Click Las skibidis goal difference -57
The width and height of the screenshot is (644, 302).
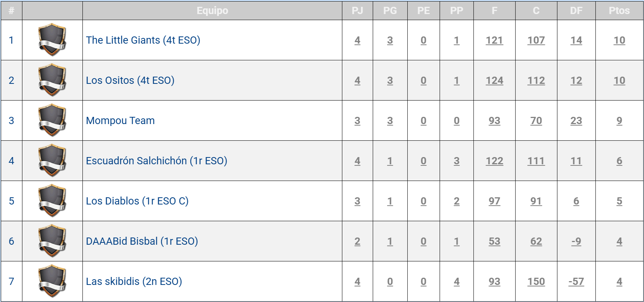pos(576,282)
